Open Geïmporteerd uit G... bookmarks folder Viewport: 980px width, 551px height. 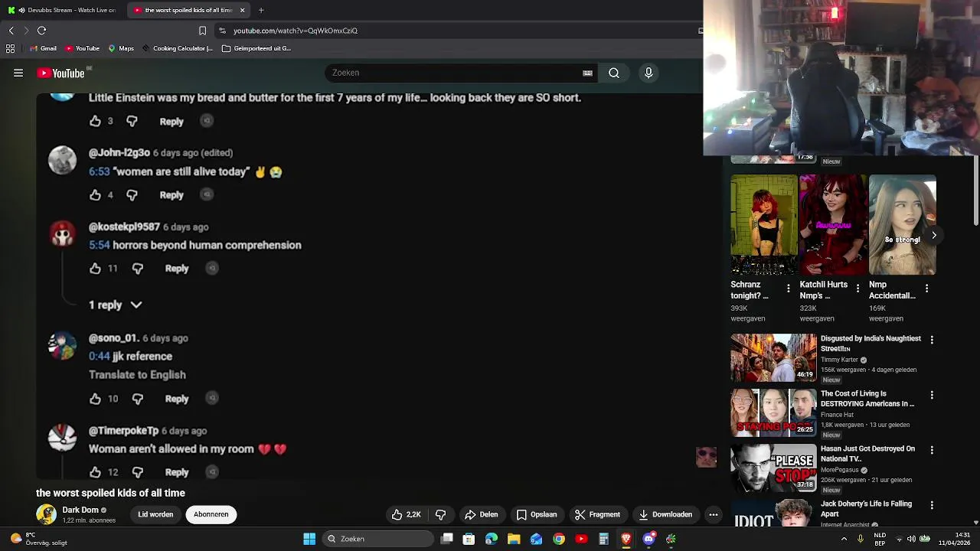(x=256, y=48)
